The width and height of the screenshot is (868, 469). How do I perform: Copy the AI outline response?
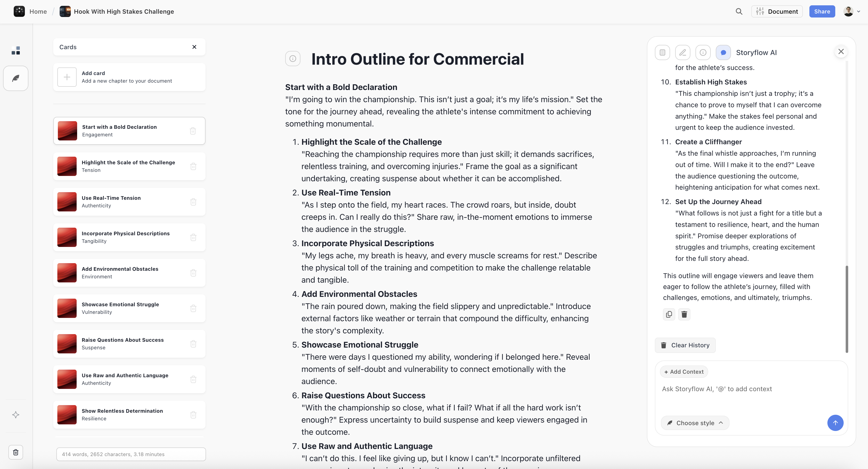click(x=669, y=314)
